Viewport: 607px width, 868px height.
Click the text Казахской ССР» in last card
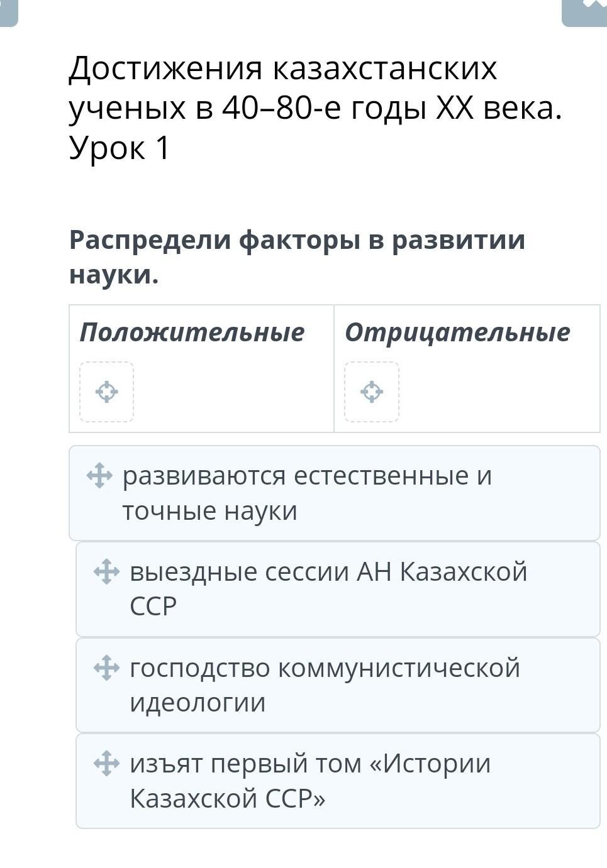click(228, 798)
